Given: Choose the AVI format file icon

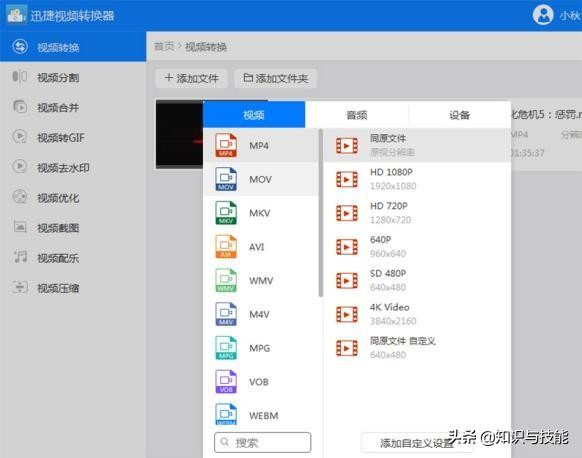Looking at the screenshot, I should coord(226,246).
